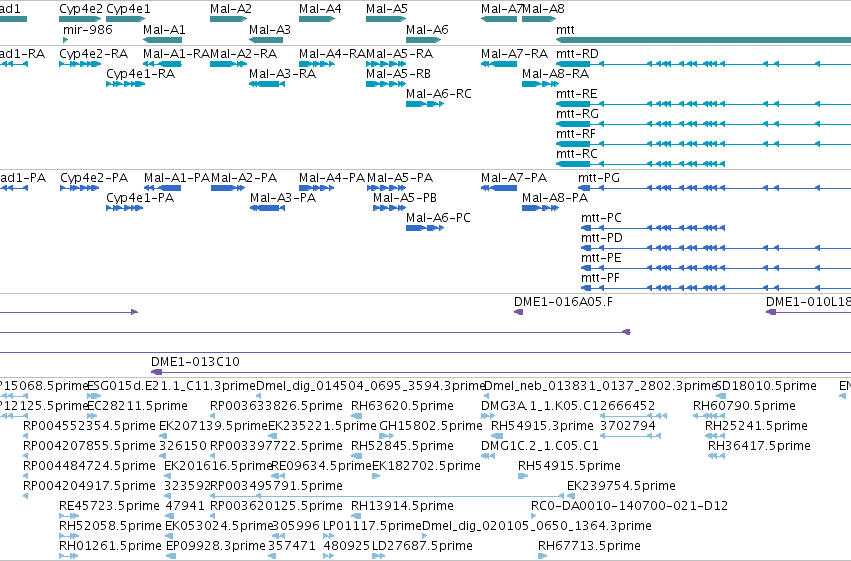
Task: Select the mtt-PD CDS label
Action: point(602,238)
